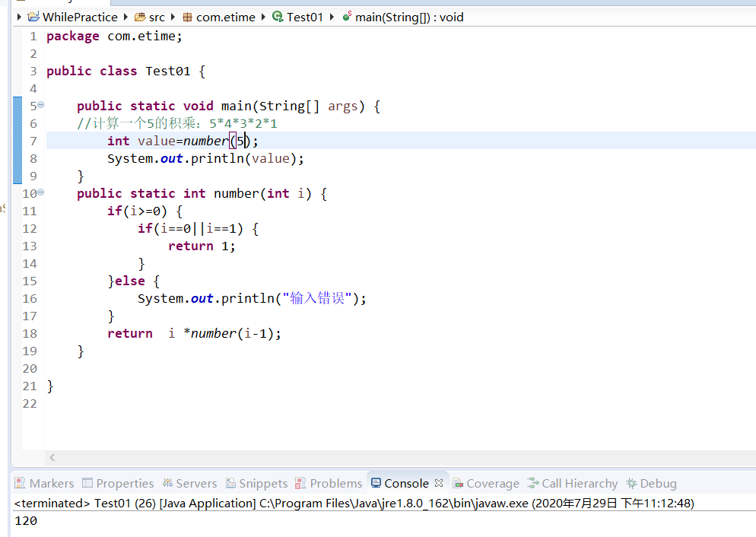The width and height of the screenshot is (756, 537).
Task: Click the Debug view bug icon
Action: point(631,483)
